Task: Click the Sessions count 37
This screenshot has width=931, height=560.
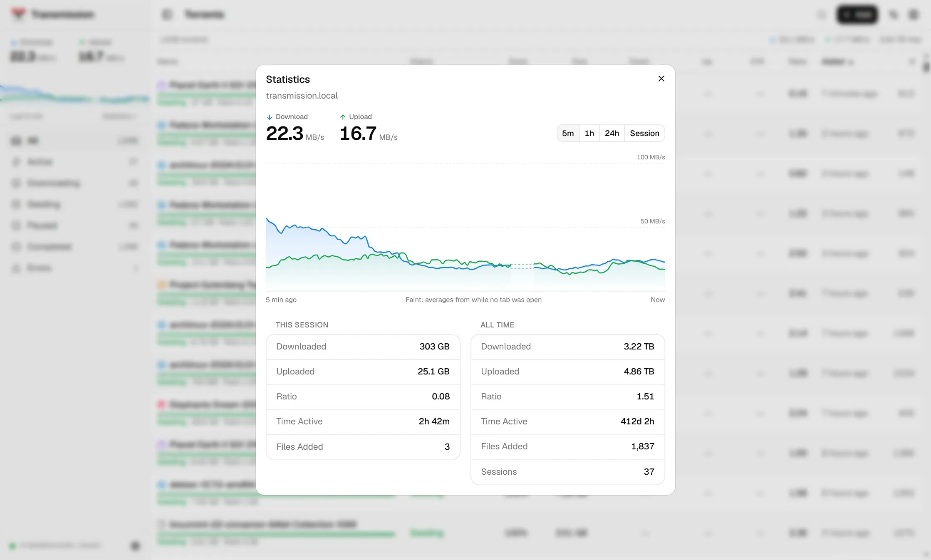Action: pos(649,472)
